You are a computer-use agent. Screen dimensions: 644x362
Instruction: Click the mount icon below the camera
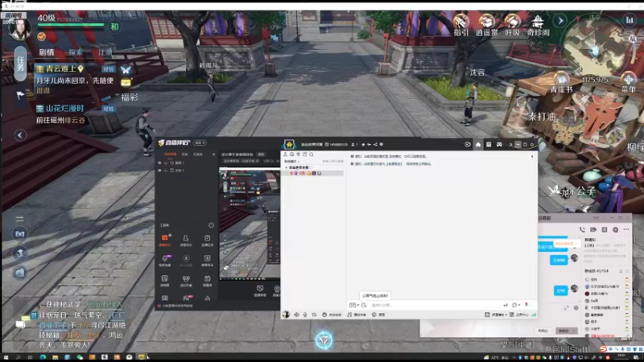(x=19, y=253)
